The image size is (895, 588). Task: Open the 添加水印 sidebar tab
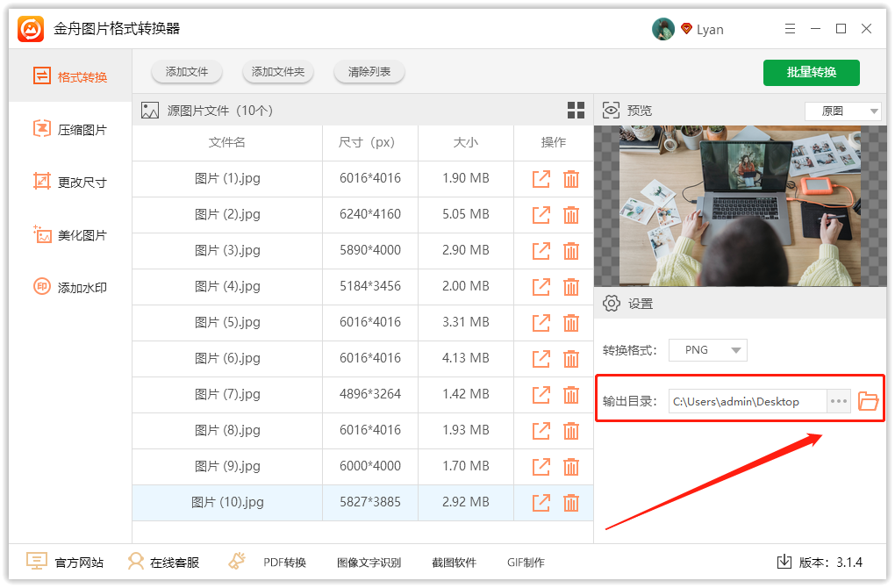tap(70, 288)
